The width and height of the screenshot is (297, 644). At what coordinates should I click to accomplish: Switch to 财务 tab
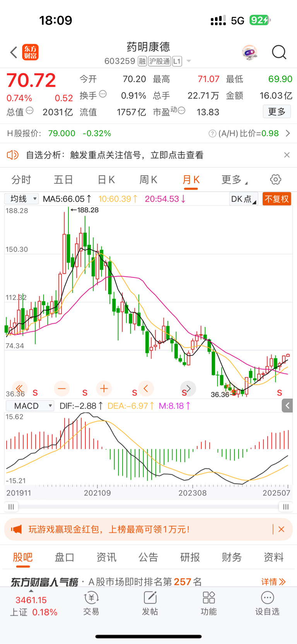coord(232,557)
